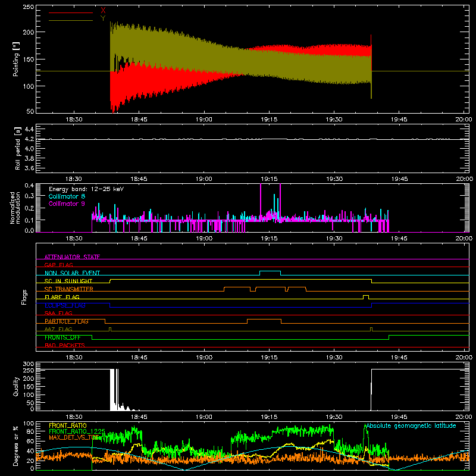Viewport: 476px width, 476px height.
Task: Click the Y legend label
Action: tap(103, 18)
